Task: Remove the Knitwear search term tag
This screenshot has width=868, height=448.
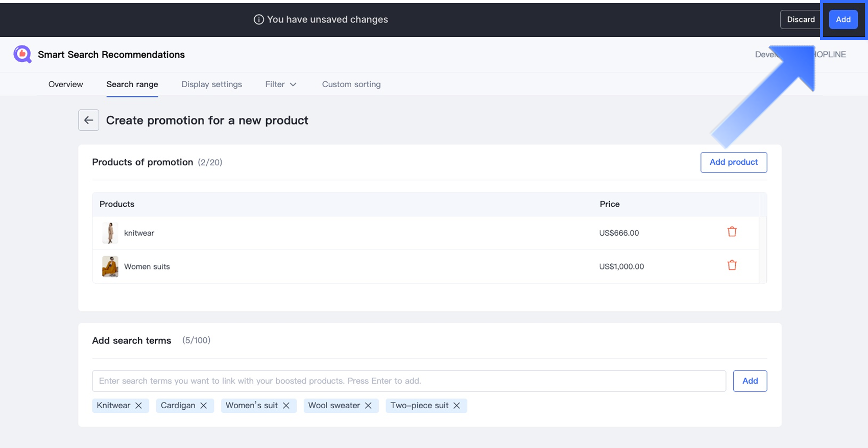Action: point(138,406)
